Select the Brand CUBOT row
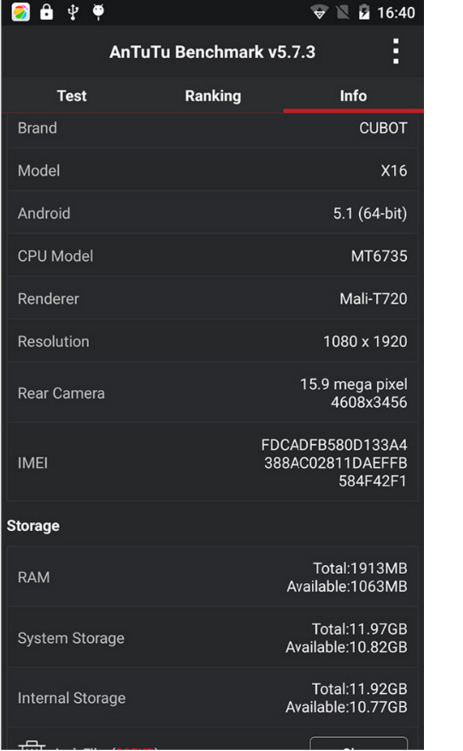 (x=213, y=128)
